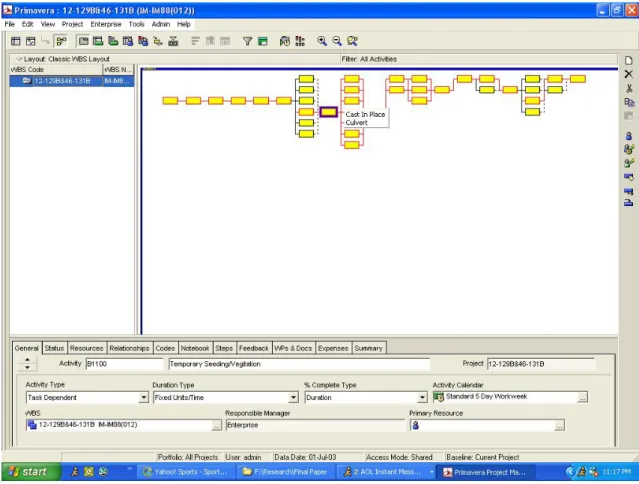Click the Assign Roles icon
The image size is (639, 484).
pos(629,163)
